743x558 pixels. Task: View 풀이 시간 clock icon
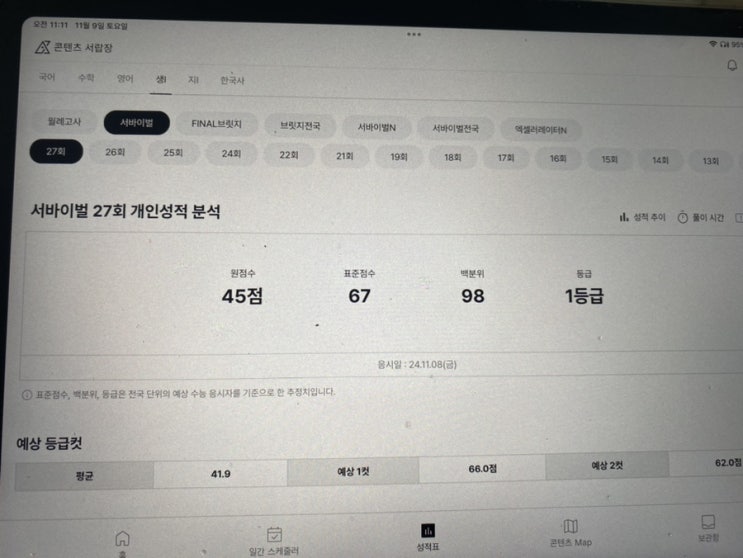[682, 218]
